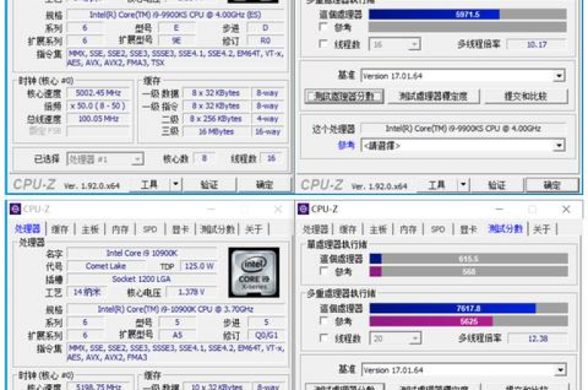Click 验证 in the 9900KS processor window
The height and width of the screenshot is (390, 588).
[209, 184]
